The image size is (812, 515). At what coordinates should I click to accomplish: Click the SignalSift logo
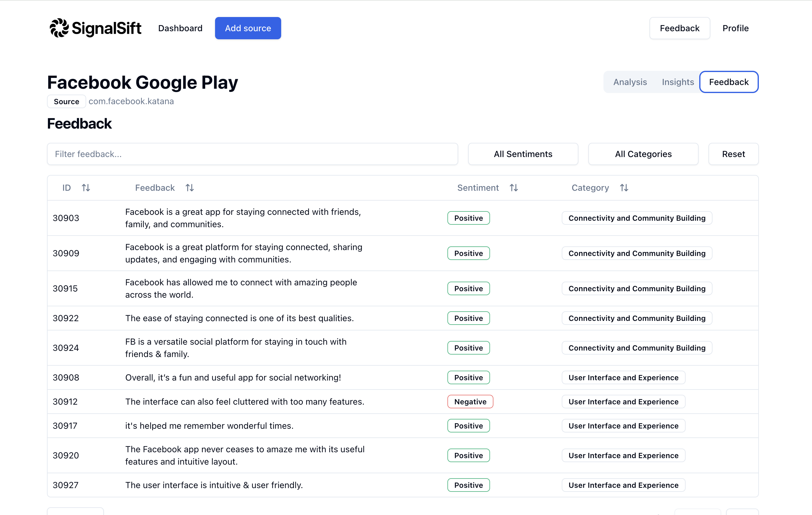(95, 28)
